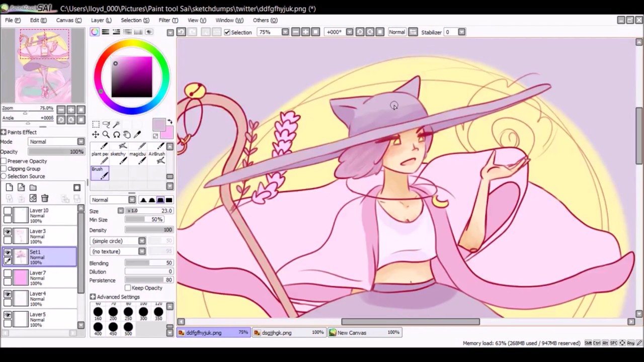Swap foreground and background colors
The image size is (644, 362).
170,122
